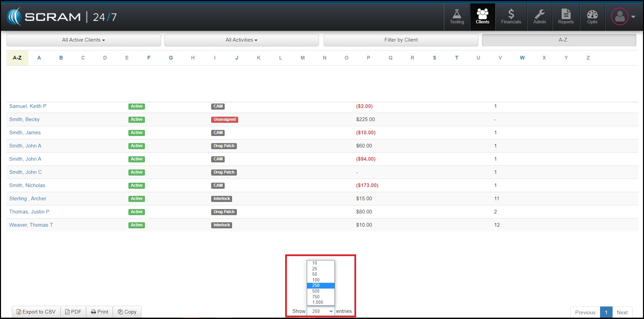Viewport: 644px width, 319px height.
Task: Copy the table using Copy button
Action: [x=127, y=312]
